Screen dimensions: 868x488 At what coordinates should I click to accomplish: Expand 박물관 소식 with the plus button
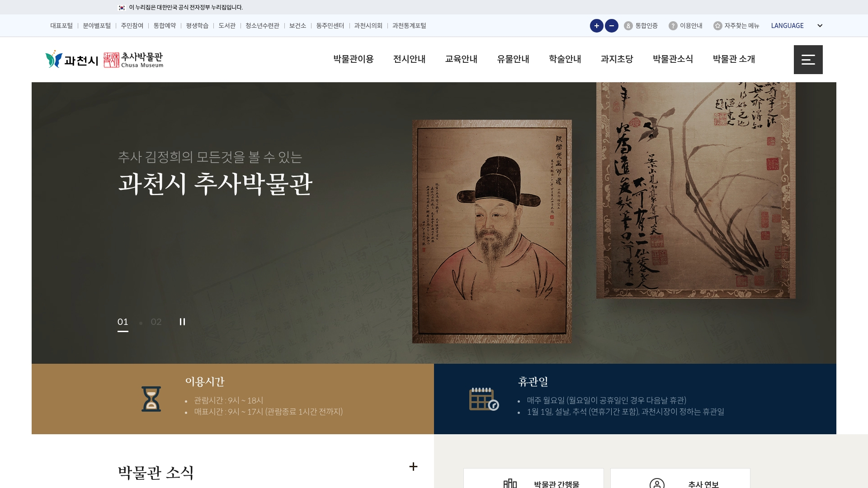tap(413, 466)
